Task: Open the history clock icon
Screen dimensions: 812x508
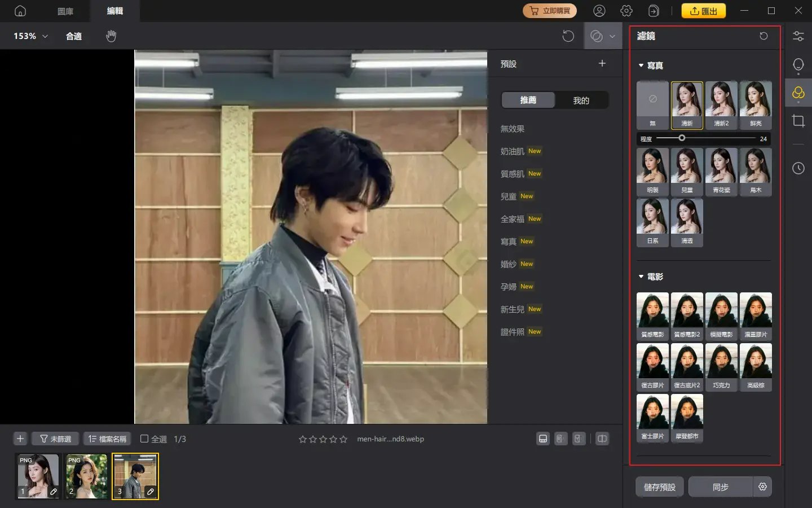Action: pyautogui.click(x=798, y=168)
